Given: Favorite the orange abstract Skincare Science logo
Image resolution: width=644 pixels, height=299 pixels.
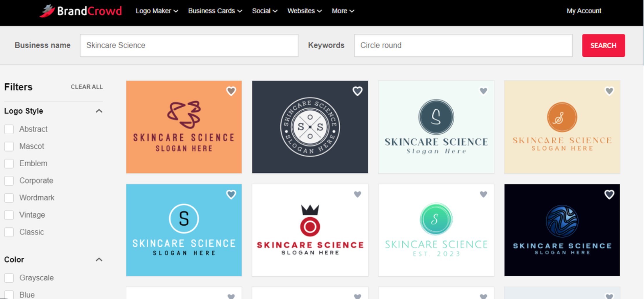Looking at the screenshot, I should pos(231,91).
